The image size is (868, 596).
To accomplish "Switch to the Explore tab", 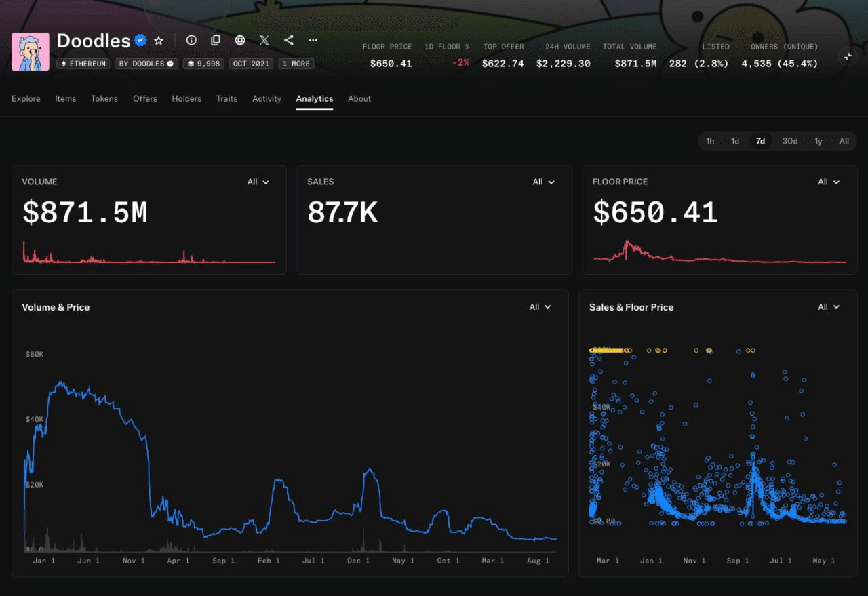I will pyautogui.click(x=26, y=98).
